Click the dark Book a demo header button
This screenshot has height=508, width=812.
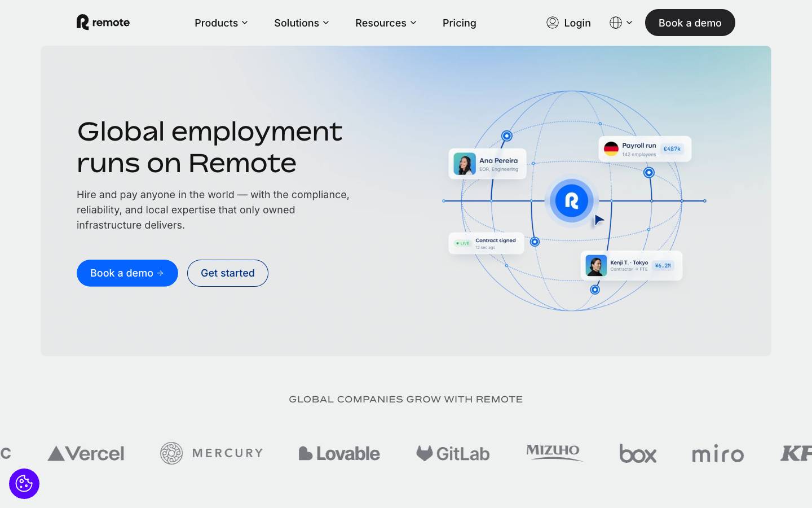click(x=690, y=23)
